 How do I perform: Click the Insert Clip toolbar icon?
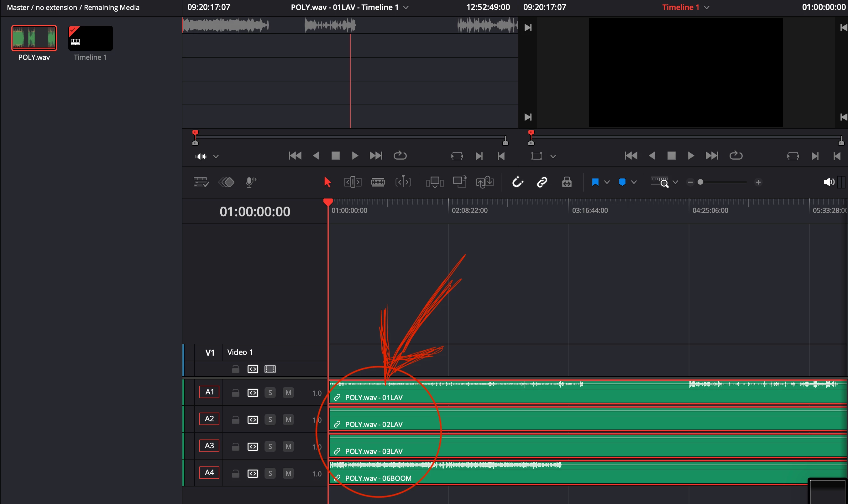point(435,182)
